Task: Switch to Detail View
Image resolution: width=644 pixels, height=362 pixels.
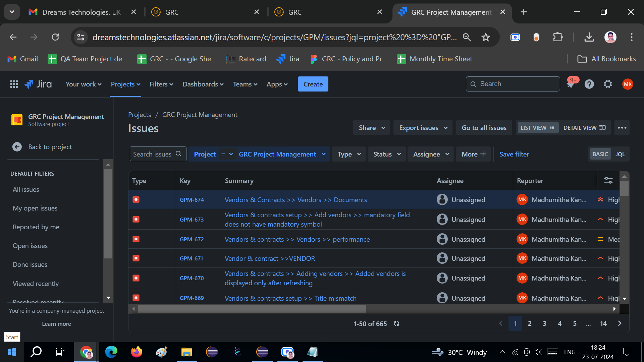Action: click(x=584, y=128)
